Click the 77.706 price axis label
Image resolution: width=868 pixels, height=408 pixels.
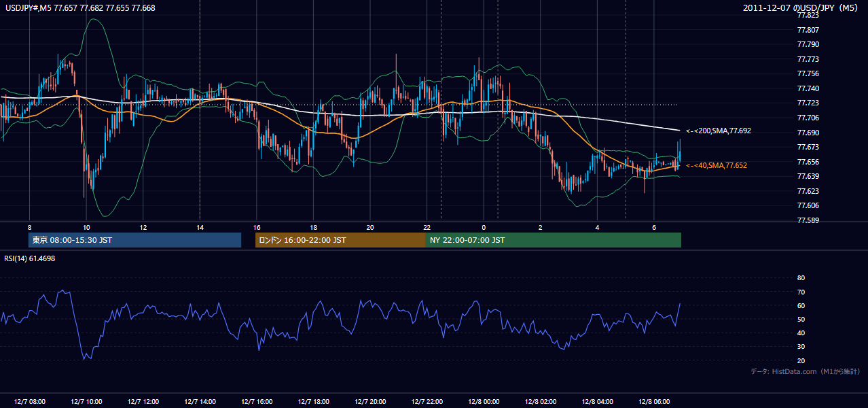pos(807,118)
